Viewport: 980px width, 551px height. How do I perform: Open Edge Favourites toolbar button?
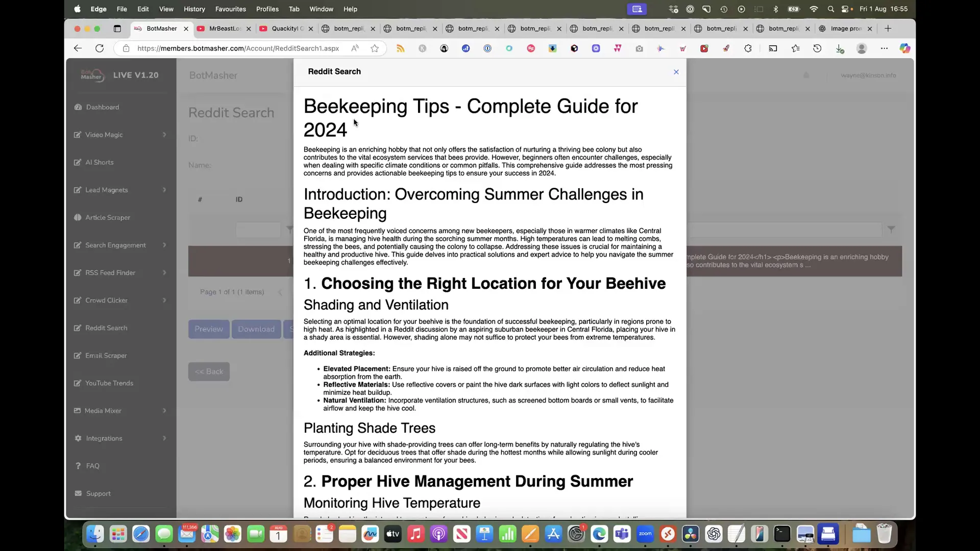pos(795,48)
